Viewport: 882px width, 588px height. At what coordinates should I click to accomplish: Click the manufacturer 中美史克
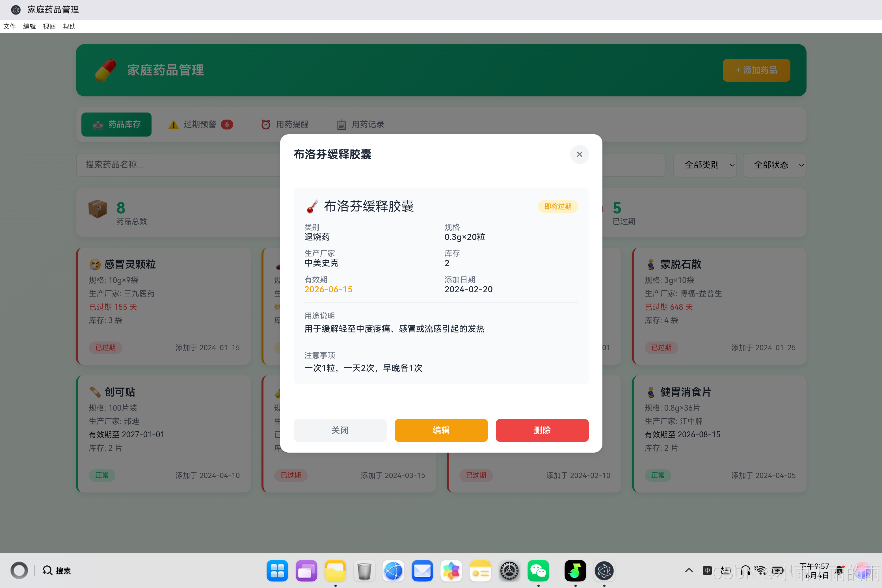(x=321, y=263)
